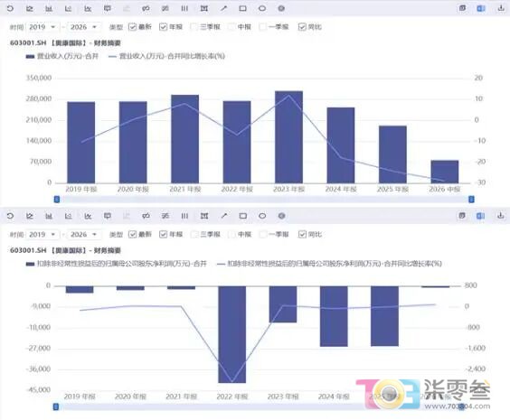Image resolution: width=510 pixels, height=420 pixels.
Task: Open the 2026 end year dropdown in top chart
Action: pos(84,26)
